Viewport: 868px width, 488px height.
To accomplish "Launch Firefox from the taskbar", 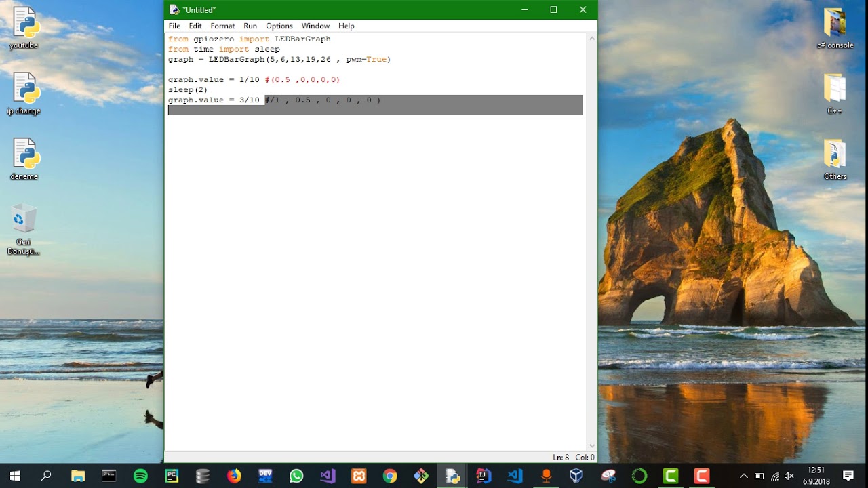I will (234, 476).
